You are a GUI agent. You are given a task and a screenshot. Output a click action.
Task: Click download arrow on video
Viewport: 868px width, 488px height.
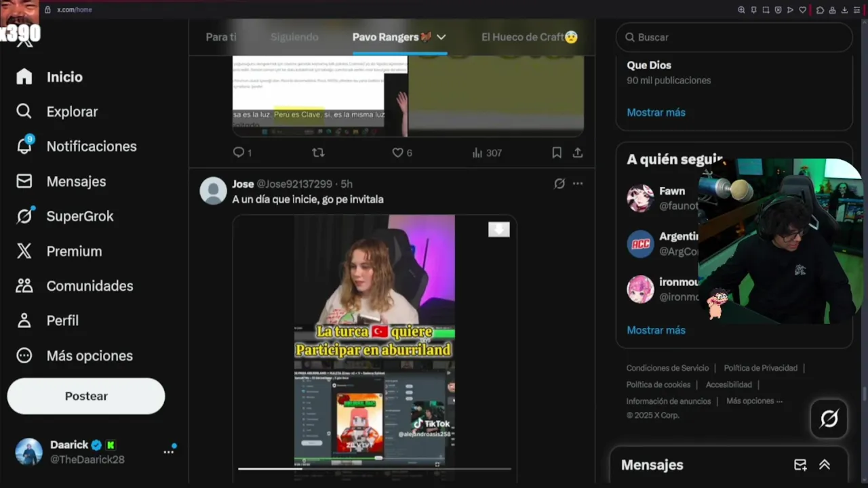point(499,230)
